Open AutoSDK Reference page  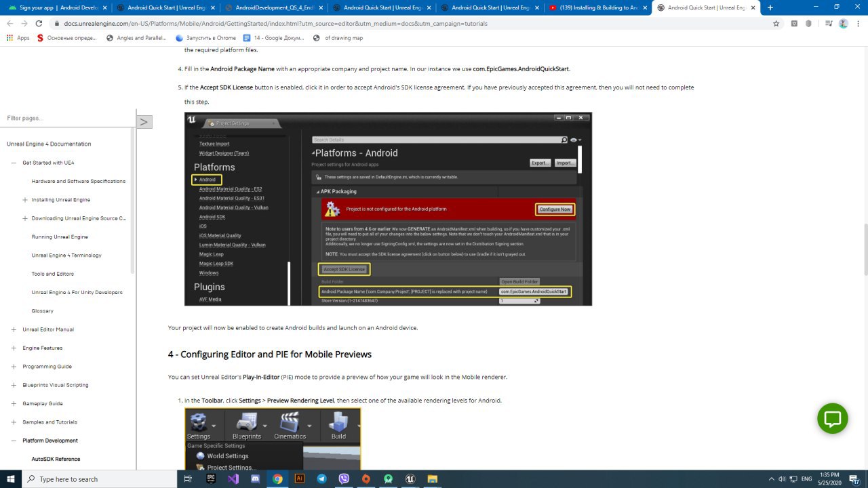(56, 459)
